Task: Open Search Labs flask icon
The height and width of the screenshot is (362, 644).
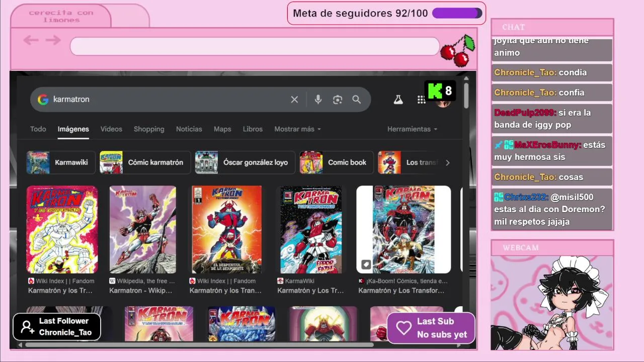Action: click(398, 100)
